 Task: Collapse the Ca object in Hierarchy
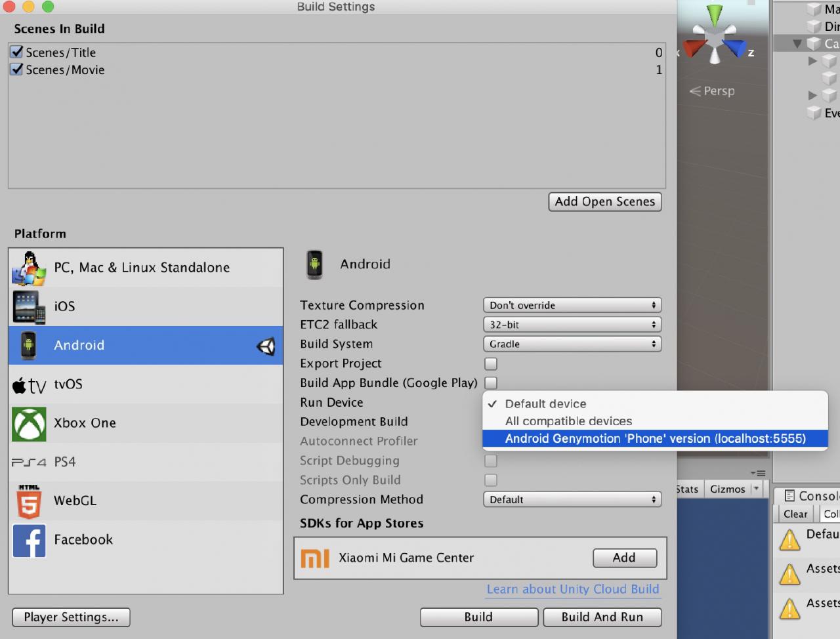(x=797, y=44)
